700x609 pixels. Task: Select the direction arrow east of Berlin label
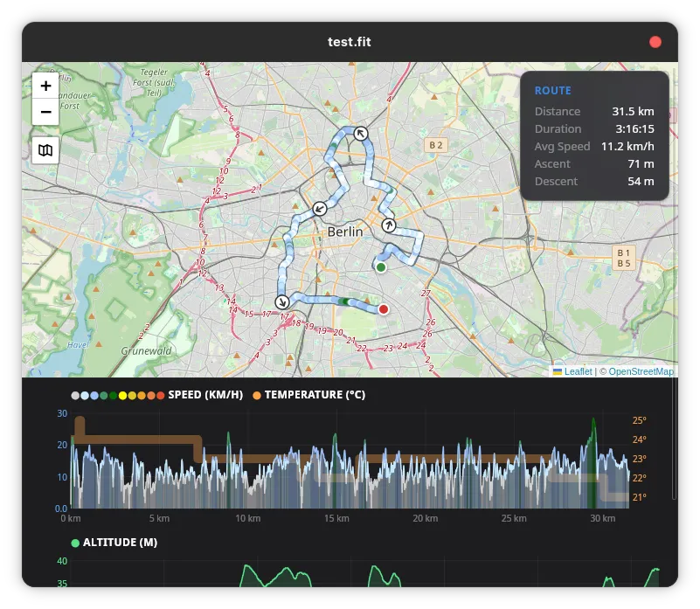tap(389, 225)
